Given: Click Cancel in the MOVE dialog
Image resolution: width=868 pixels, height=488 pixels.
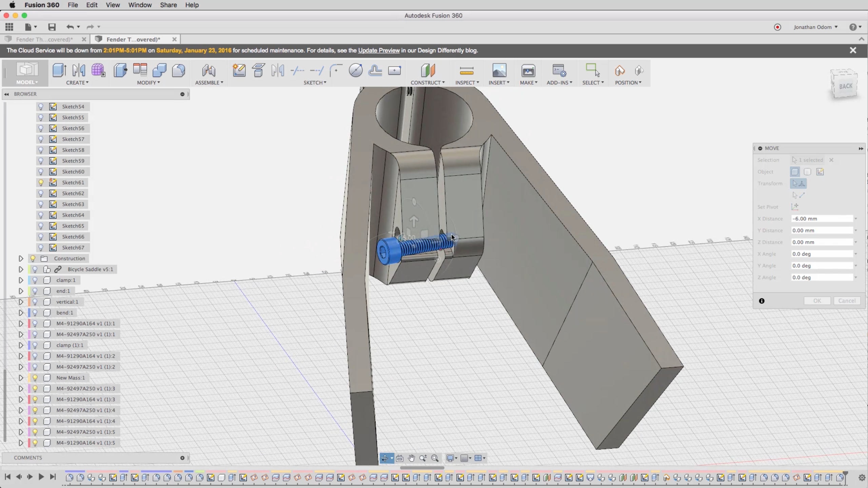Looking at the screenshot, I should point(847,301).
